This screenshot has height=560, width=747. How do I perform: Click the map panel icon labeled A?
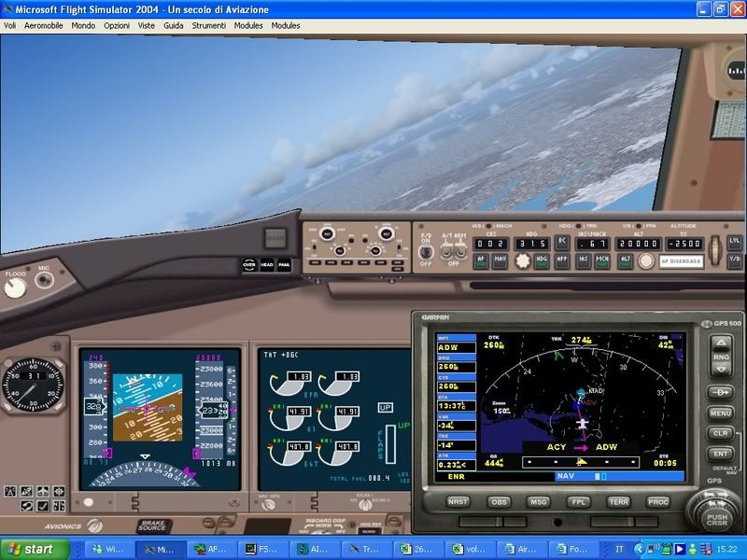(x=10, y=492)
